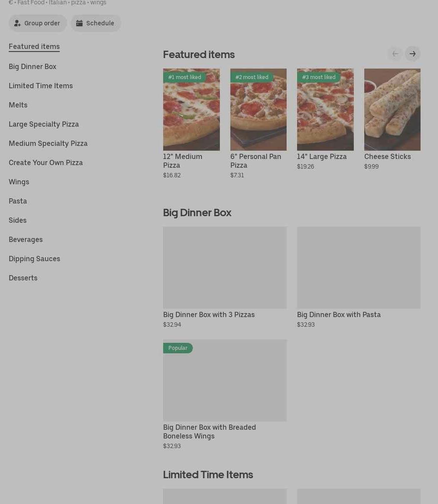Click the previous arrow in Featured items carousel
The height and width of the screenshot is (504, 438).
coord(395,54)
